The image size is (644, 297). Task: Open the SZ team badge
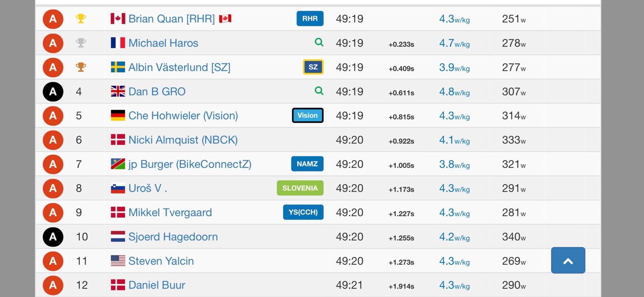click(x=313, y=67)
